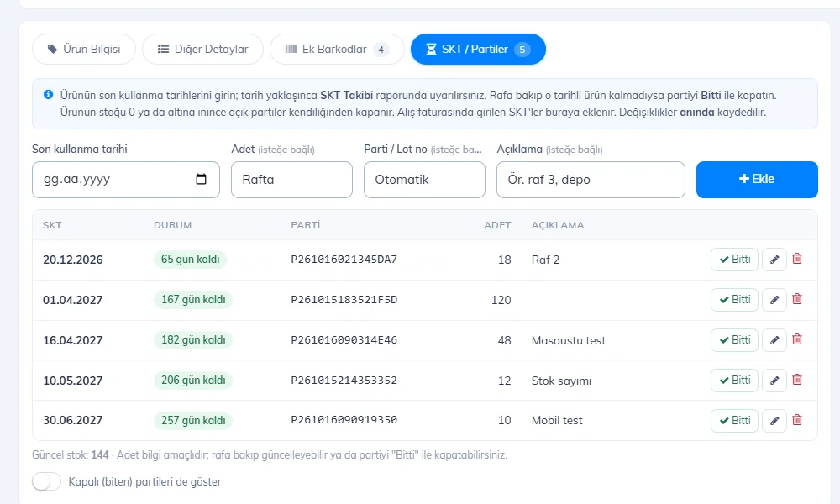Click the PARTİ column header
Image resolution: width=840 pixels, height=504 pixels.
click(306, 225)
